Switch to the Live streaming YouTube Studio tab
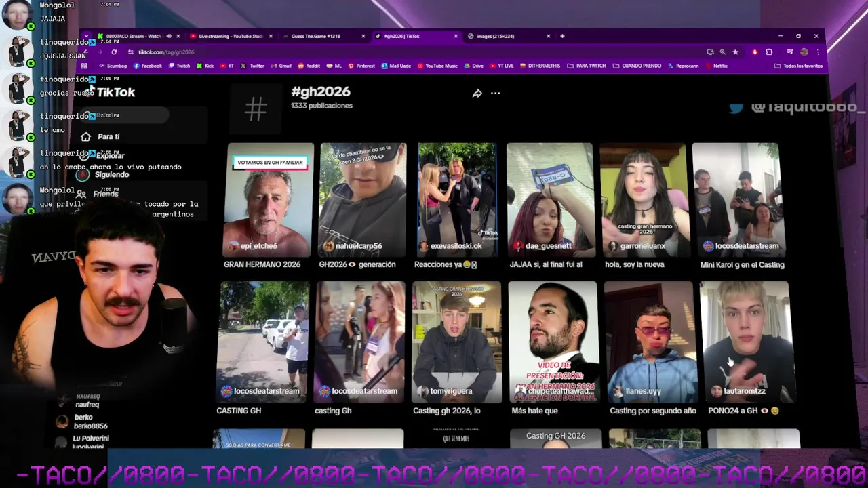The width and height of the screenshot is (868, 488). 231,36
